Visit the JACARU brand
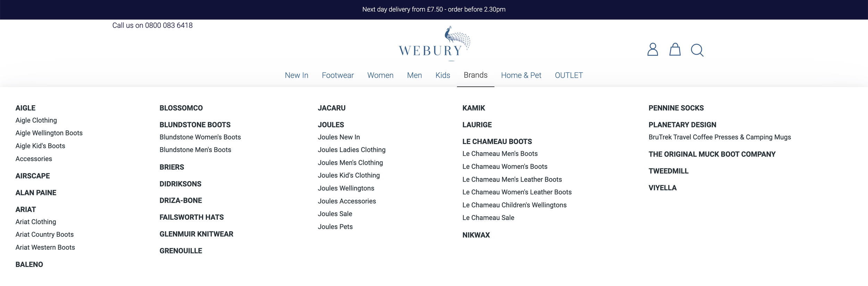The width and height of the screenshot is (868, 286). point(332,108)
